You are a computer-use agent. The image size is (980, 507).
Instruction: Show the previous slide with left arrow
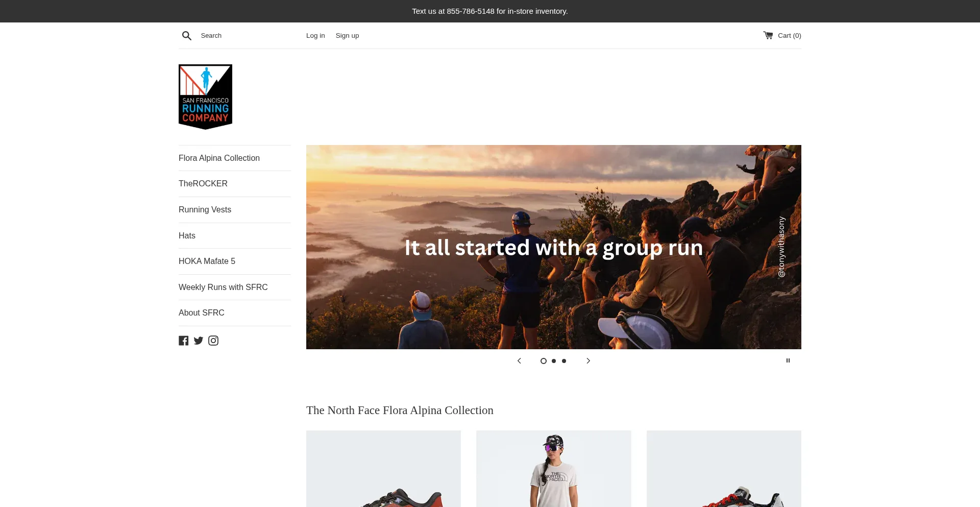pos(519,360)
